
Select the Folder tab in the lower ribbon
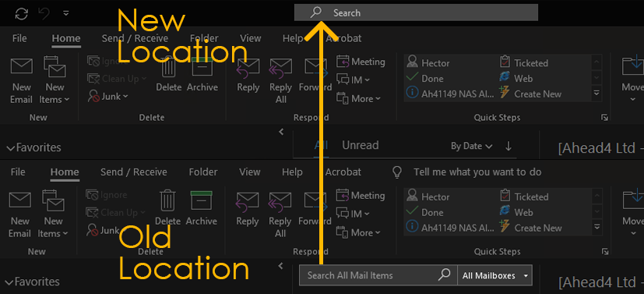pyautogui.click(x=203, y=172)
